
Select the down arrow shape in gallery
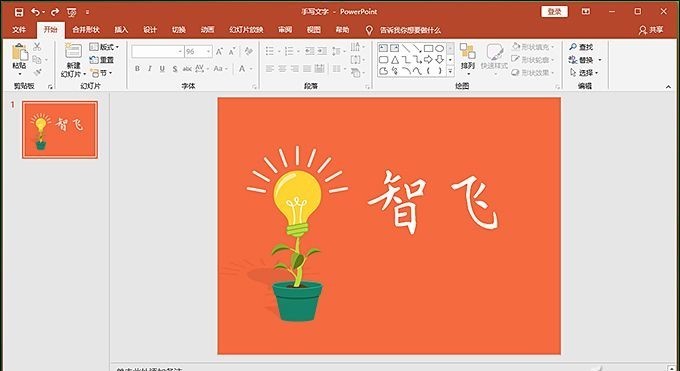point(440,59)
